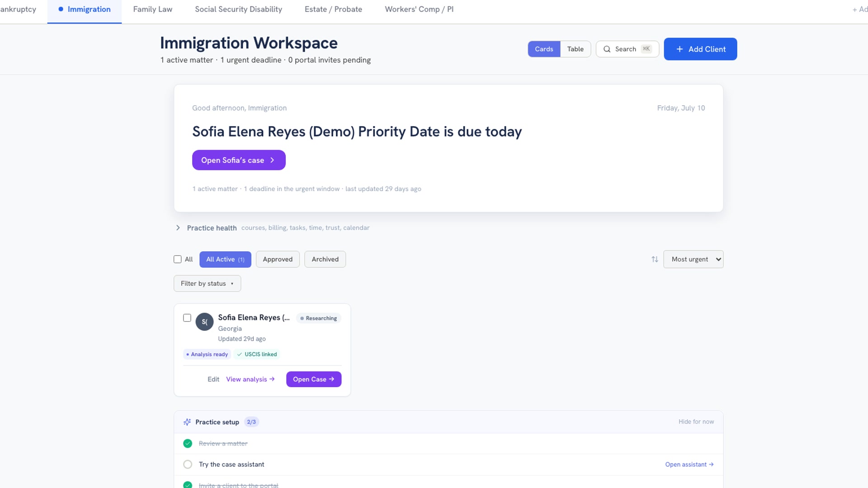Image resolution: width=868 pixels, height=488 pixels.
Task: Select the Sofia Elena Reyes card checkbox
Action: coord(187,318)
